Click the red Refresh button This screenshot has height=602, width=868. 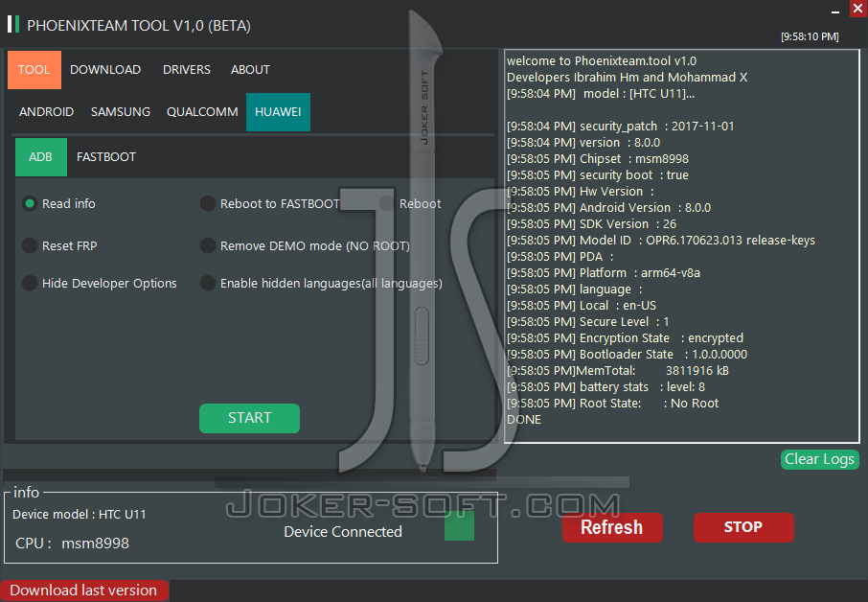point(612,527)
